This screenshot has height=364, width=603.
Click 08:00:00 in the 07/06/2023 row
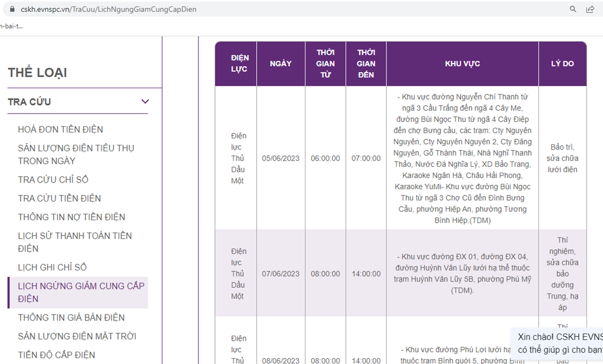[325, 273]
